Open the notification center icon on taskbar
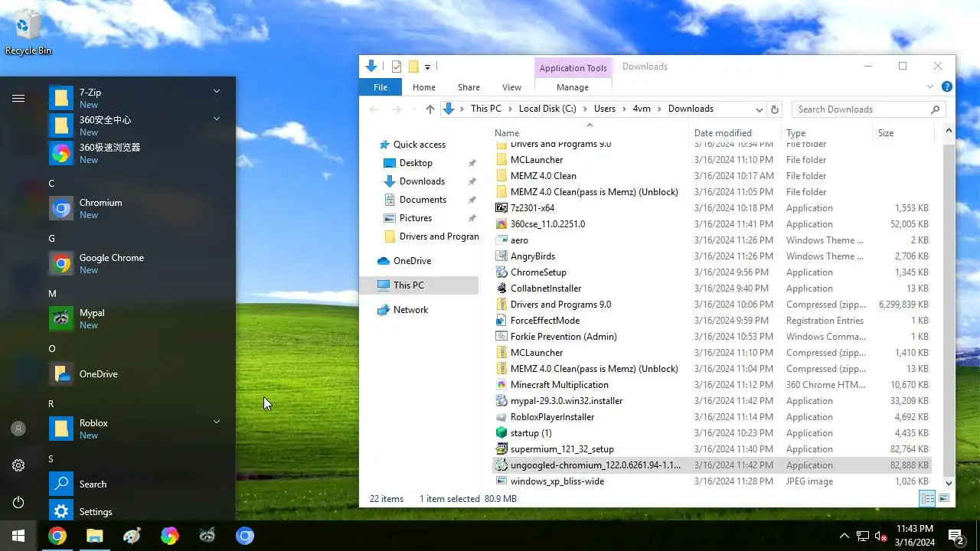Image resolution: width=980 pixels, height=551 pixels. 955,536
